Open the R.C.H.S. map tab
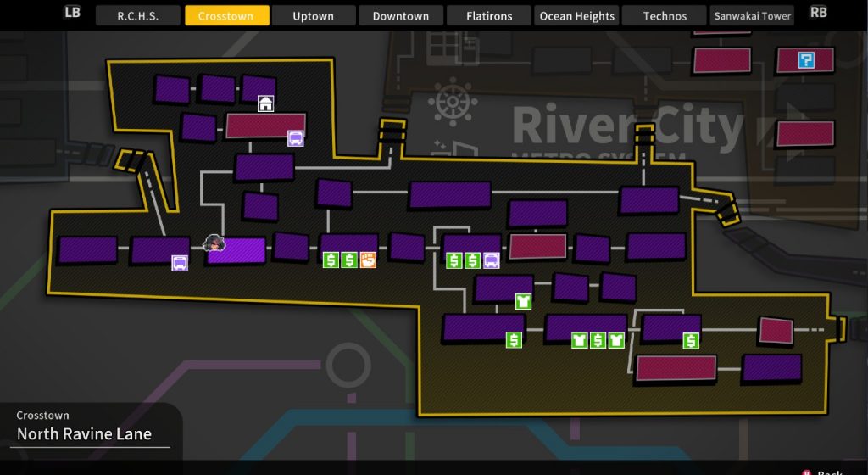The height and width of the screenshot is (475, 868). click(138, 16)
